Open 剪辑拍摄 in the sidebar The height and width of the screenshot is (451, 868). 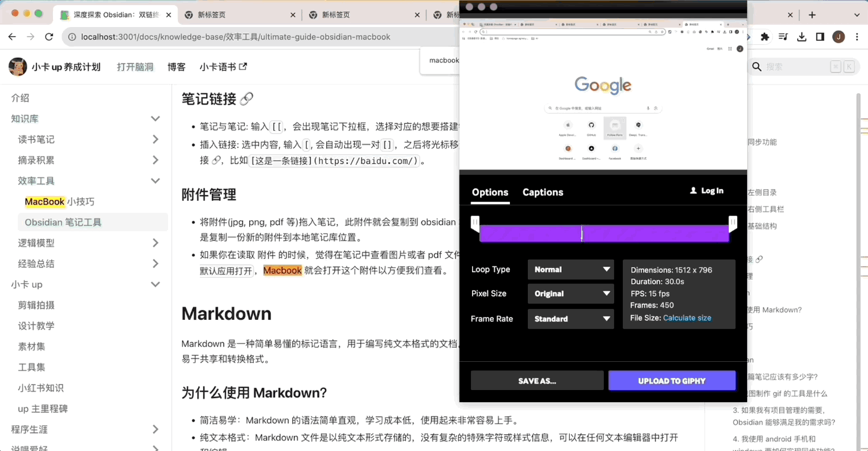coord(36,305)
